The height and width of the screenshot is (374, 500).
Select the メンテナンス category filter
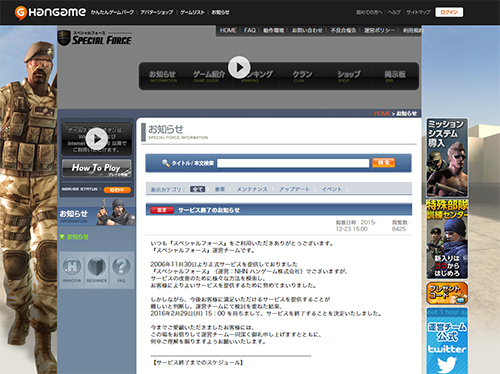click(252, 189)
